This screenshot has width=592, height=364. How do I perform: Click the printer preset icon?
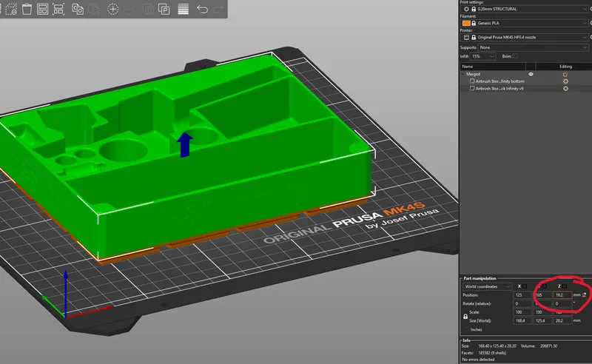pos(466,38)
